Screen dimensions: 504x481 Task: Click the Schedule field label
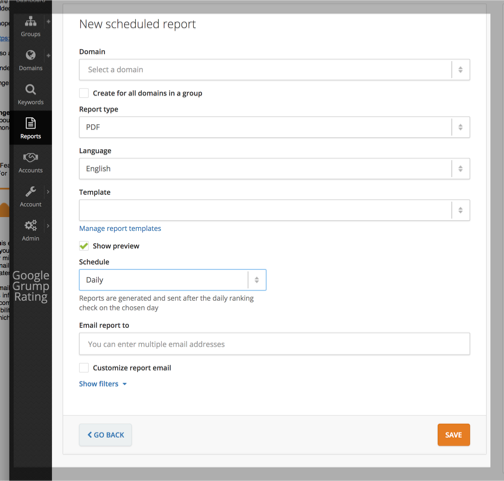click(x=94, y=262)
